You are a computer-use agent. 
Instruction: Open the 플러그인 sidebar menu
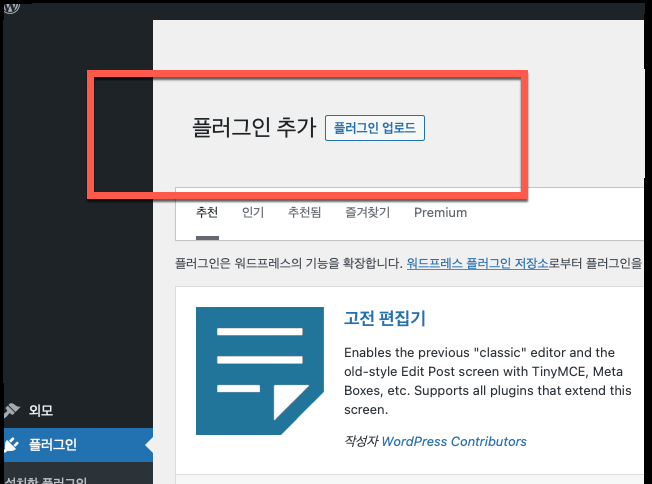pos(78,444)
